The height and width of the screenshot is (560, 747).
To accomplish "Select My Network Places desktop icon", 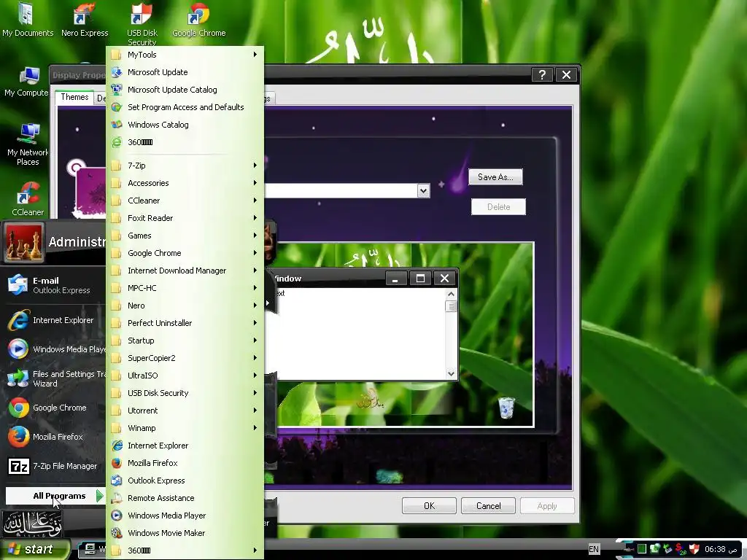I will (x=28, y=144).
